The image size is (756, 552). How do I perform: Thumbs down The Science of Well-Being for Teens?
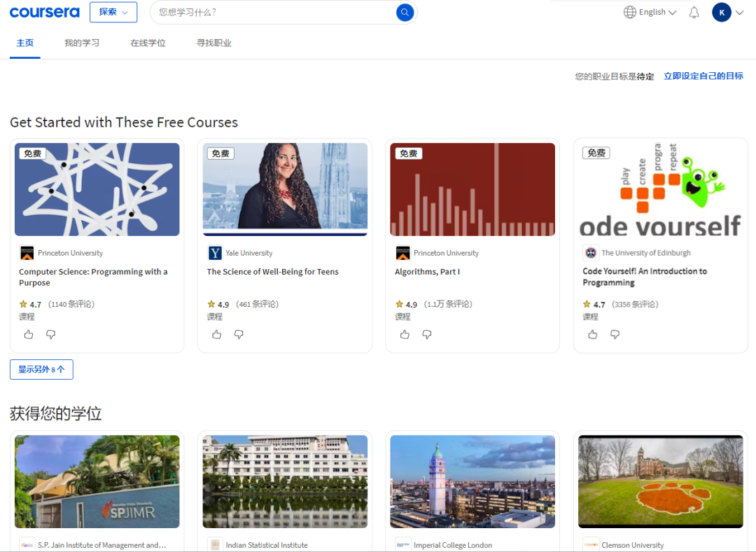(239, 334)
